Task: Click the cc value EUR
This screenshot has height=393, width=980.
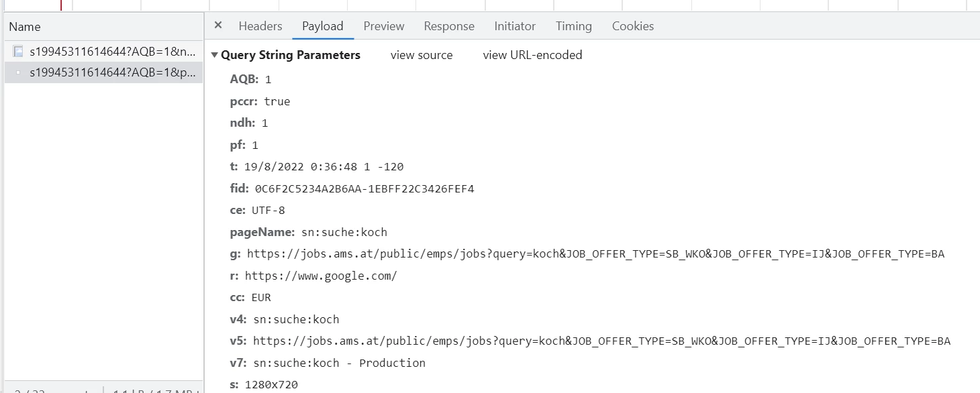Action: 261,298
